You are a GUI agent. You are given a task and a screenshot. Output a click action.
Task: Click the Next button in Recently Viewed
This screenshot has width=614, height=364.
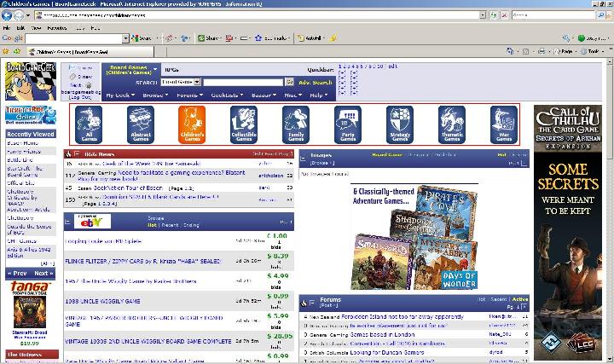pyautogui.click(x=43, y=273)
